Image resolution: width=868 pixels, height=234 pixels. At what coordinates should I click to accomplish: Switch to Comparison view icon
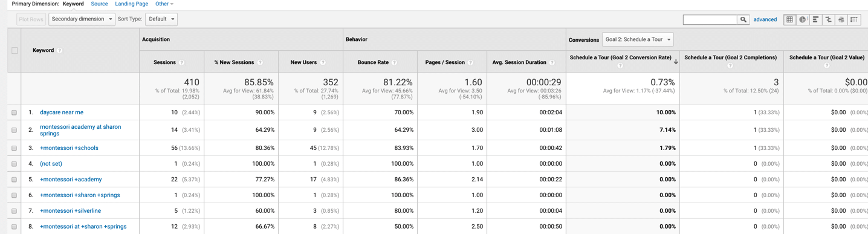point(828,19)
